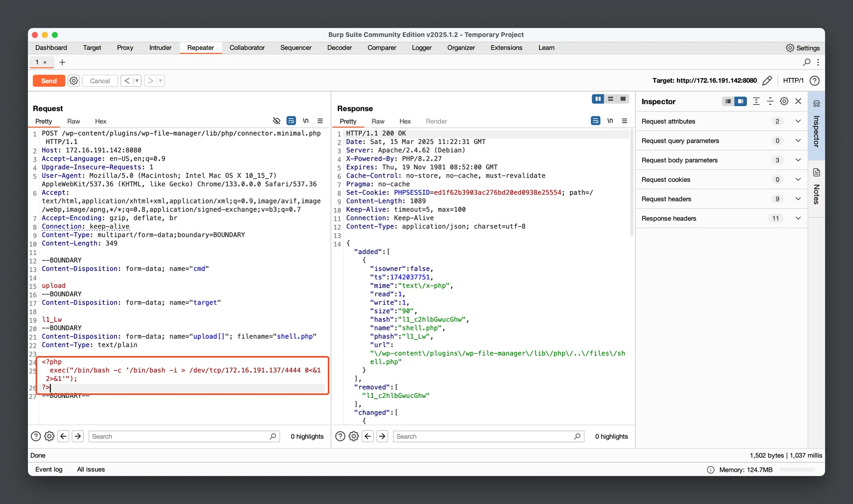Toggle Request line wrap icon
The height and width of the screenshot is (504, 853).
[291, 121]
